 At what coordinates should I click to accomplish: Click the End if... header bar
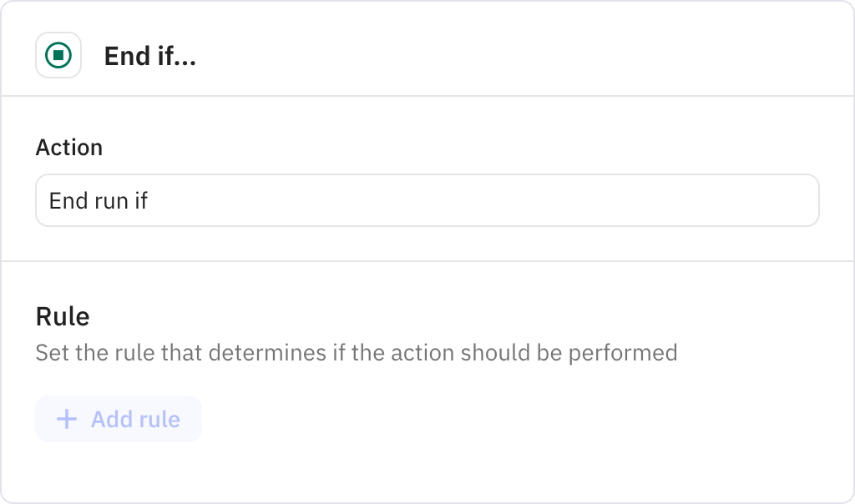coord(427,49)
